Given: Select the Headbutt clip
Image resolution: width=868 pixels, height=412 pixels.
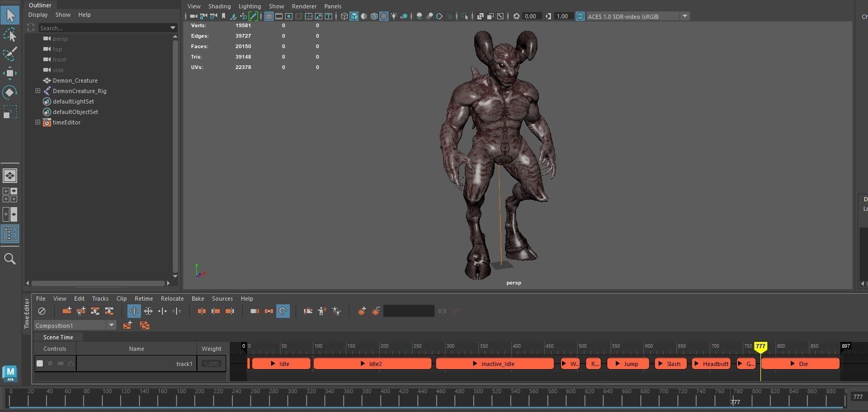Looking at the screenshot, I should [711, 363].
